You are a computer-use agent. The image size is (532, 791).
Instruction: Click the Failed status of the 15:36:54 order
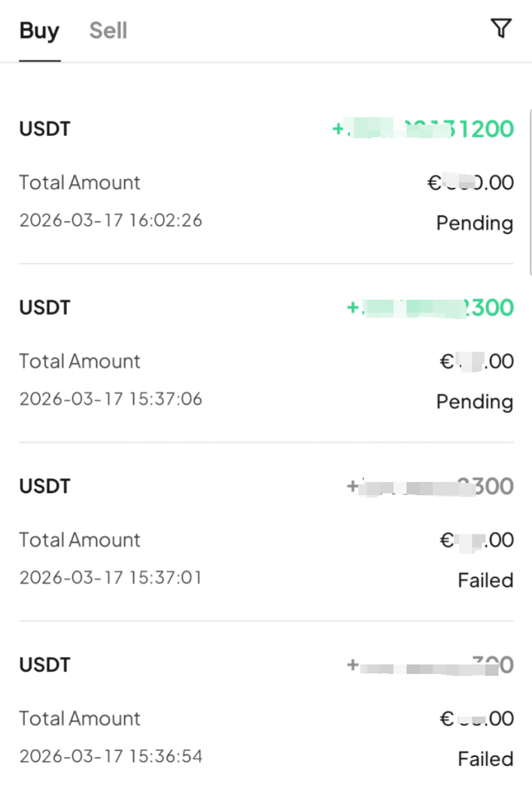[x=485, y=759]
